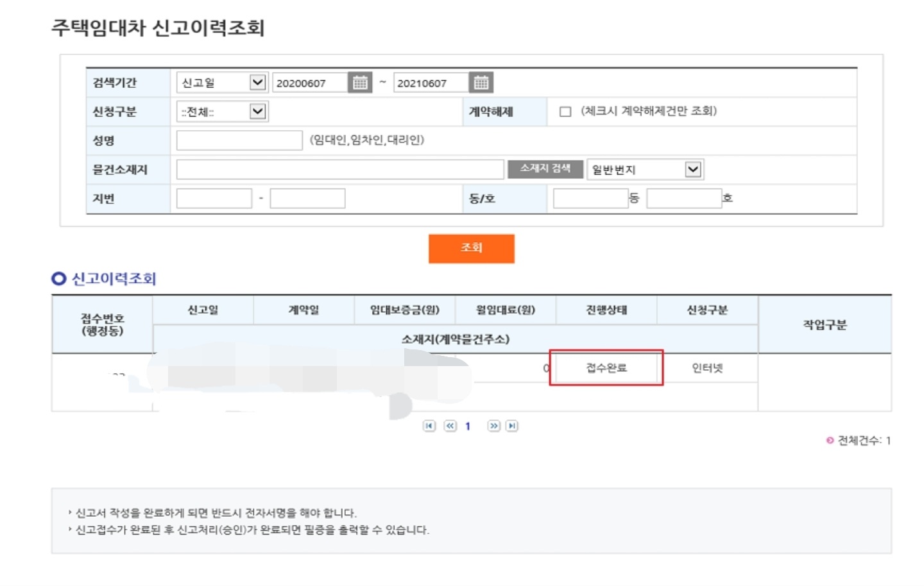
Task: Click the 소재지 검색 button
Action: [x=545, y=169]
